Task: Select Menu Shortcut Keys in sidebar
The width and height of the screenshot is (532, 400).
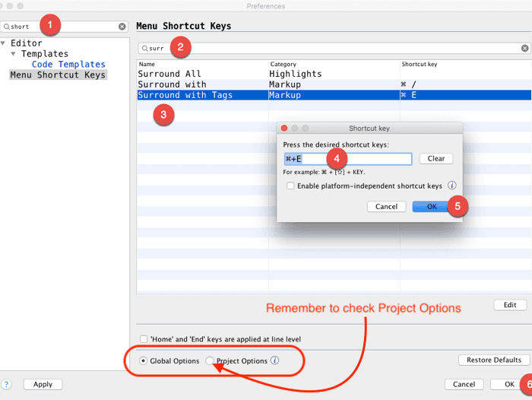Action: [x=58, y=75]
